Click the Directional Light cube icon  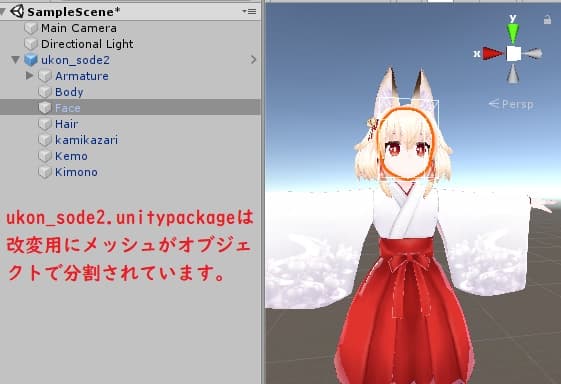point(31,44)
